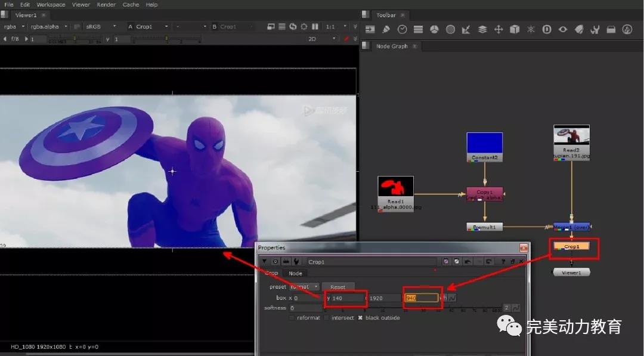Open the Cache menu
Viewport: 644px width, 356px height.
point(131,5)
